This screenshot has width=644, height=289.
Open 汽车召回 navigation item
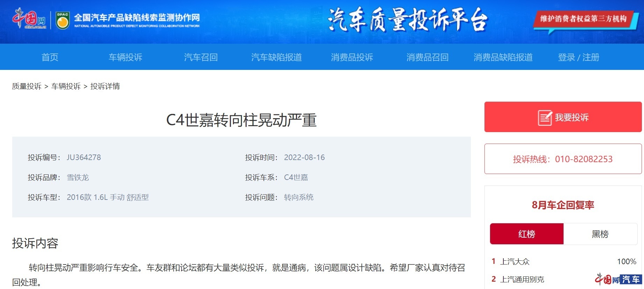click(x=201, y=57)
